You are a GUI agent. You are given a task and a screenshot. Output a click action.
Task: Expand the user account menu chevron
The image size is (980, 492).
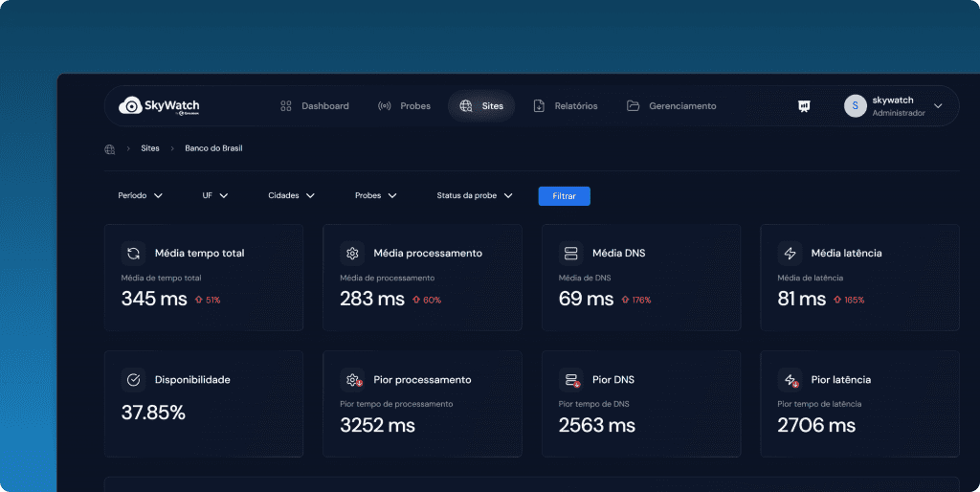(938, 106)
